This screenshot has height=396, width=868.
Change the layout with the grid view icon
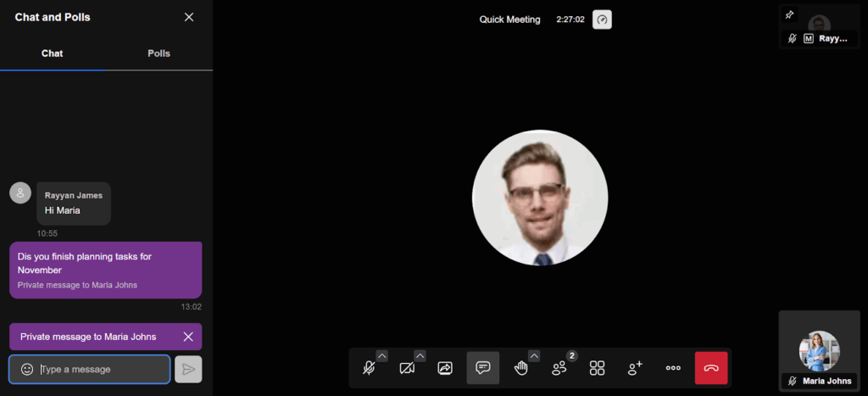click(598, 368)
